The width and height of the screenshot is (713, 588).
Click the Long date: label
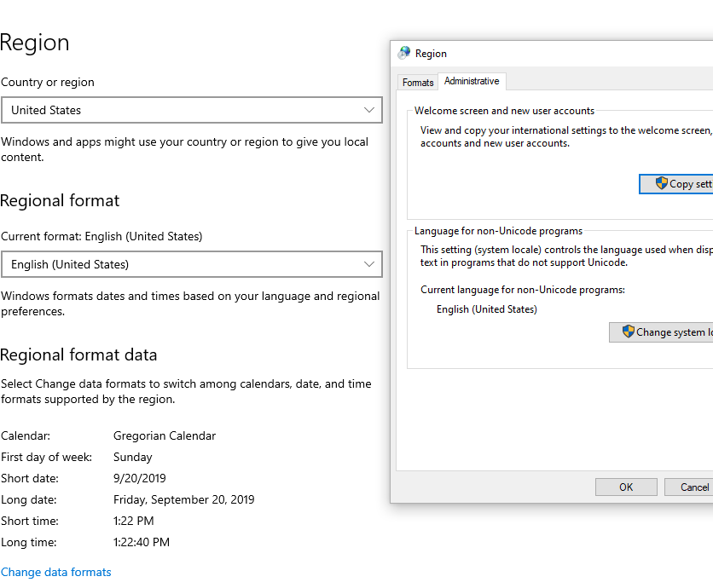tap(29, 499)
